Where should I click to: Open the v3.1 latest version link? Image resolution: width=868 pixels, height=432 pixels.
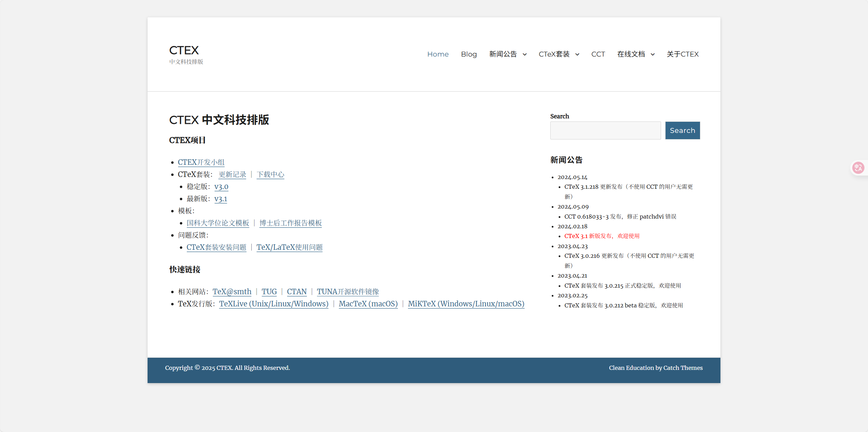[x=221, y=199]
